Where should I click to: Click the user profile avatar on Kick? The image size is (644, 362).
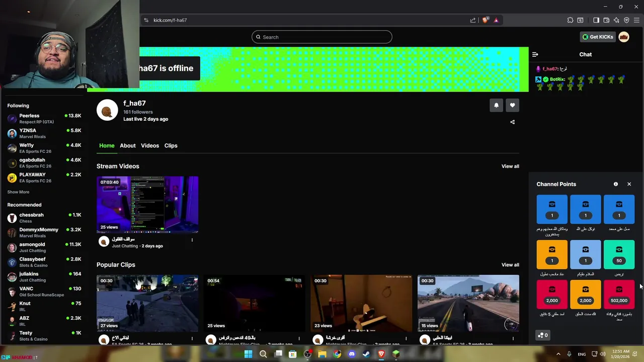click(624, 37)
